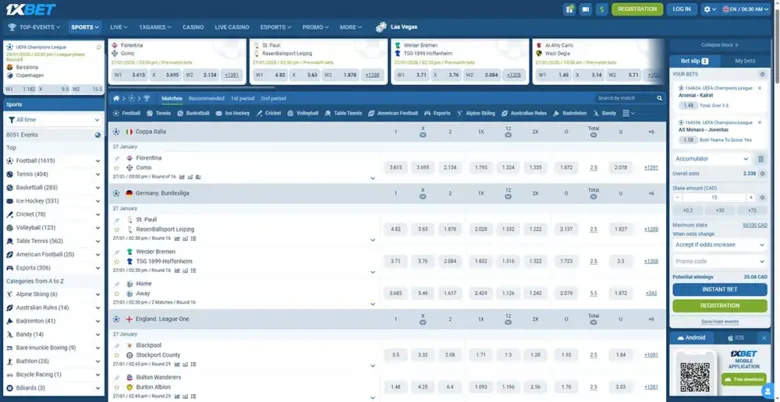
Task: Click Las Vegas dice promo icon
Action: pos(381,27)
